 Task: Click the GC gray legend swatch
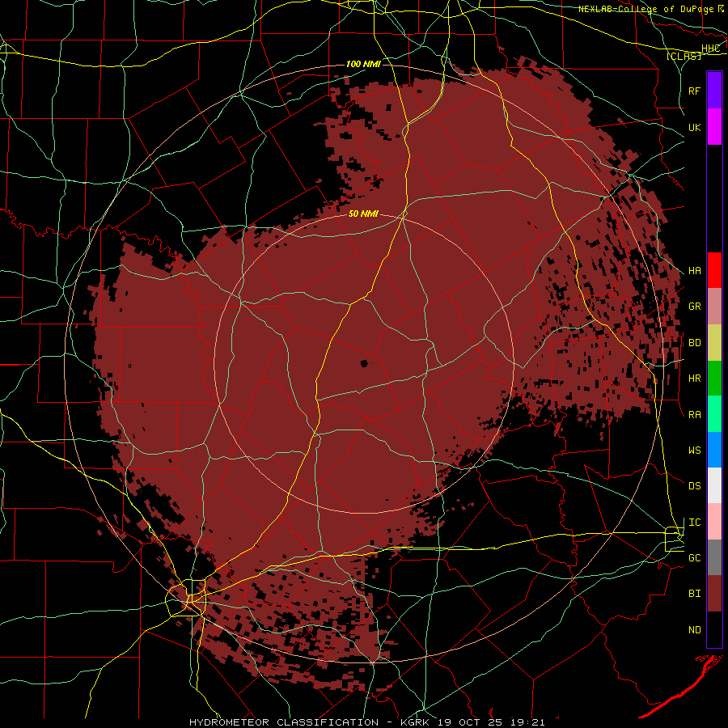tap(714, 557)
